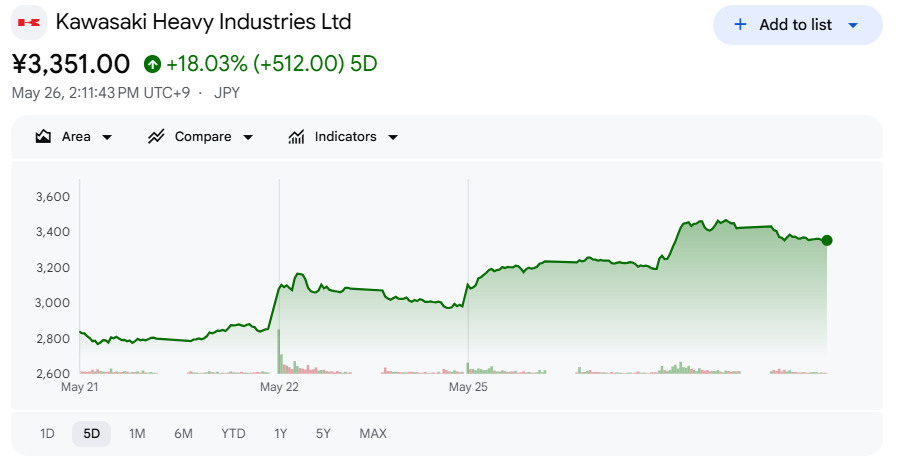Click the 3,600 y-axis value label
This screenshot has height=461, width=899.
click(x=53, y=197)
